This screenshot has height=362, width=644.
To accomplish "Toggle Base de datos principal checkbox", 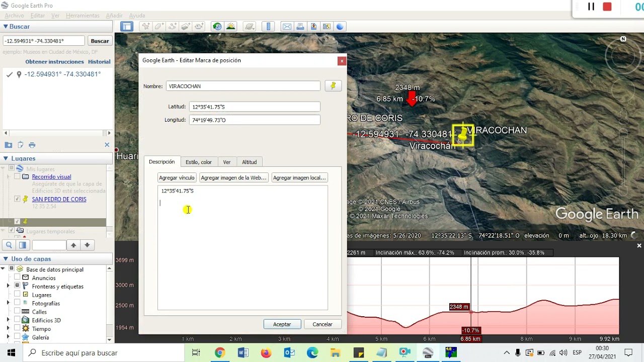I will pyautogui.click(x=12, y=269).
